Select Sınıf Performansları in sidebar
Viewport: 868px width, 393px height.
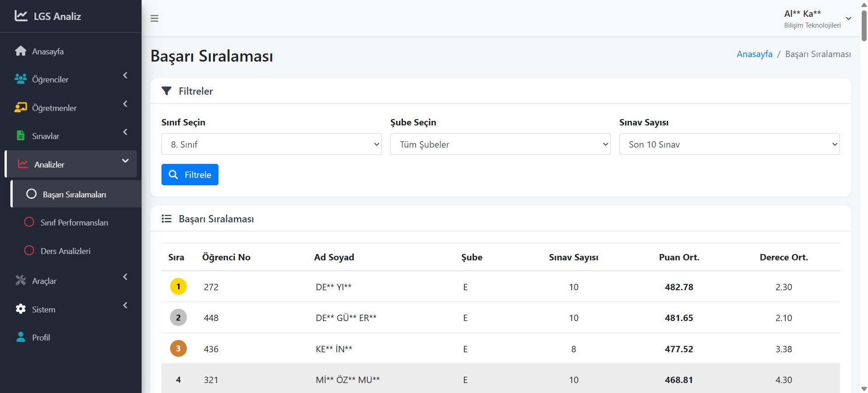pyautogui.click(x=74, y=223)
